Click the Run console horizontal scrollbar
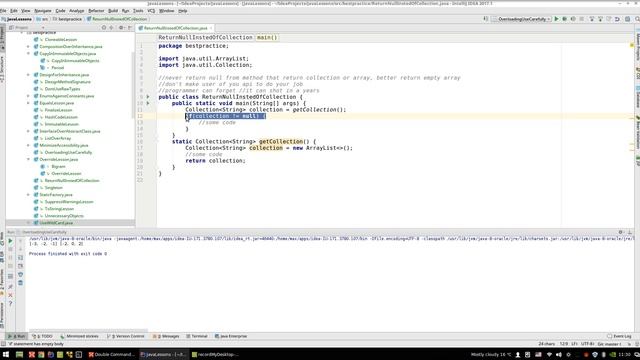 [87, 330]
